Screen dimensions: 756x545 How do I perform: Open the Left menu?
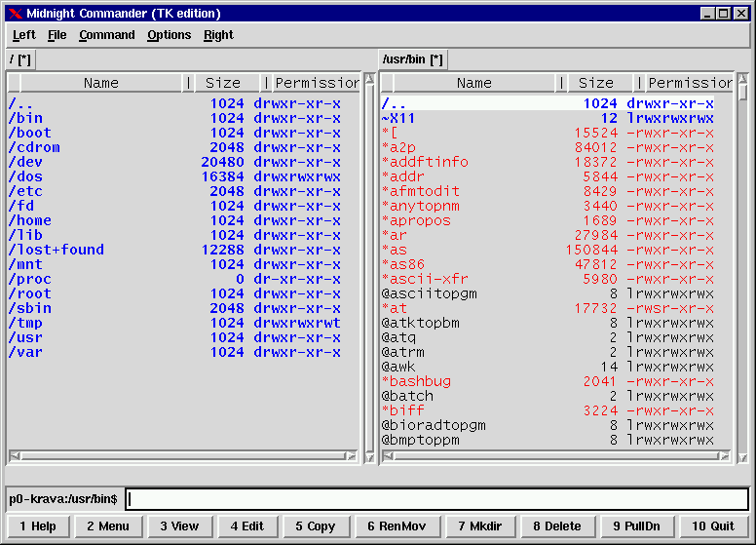tap(23, 35)
